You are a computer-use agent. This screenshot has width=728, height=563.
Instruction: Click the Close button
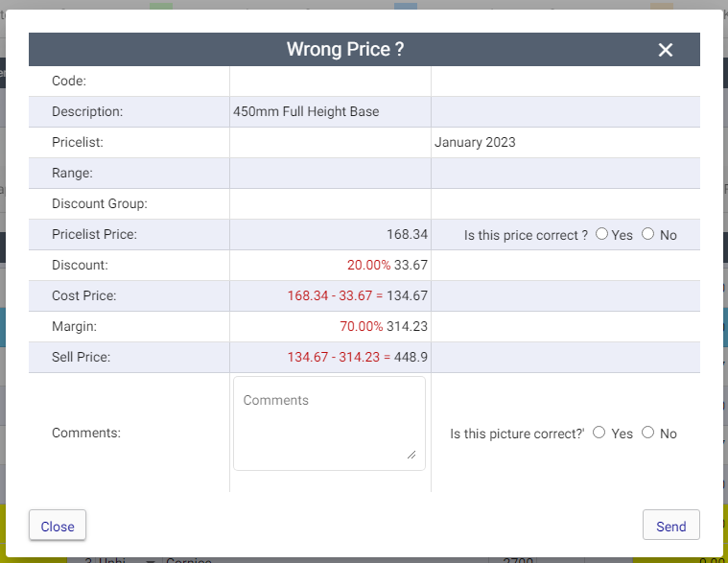[x=58, y=525]
